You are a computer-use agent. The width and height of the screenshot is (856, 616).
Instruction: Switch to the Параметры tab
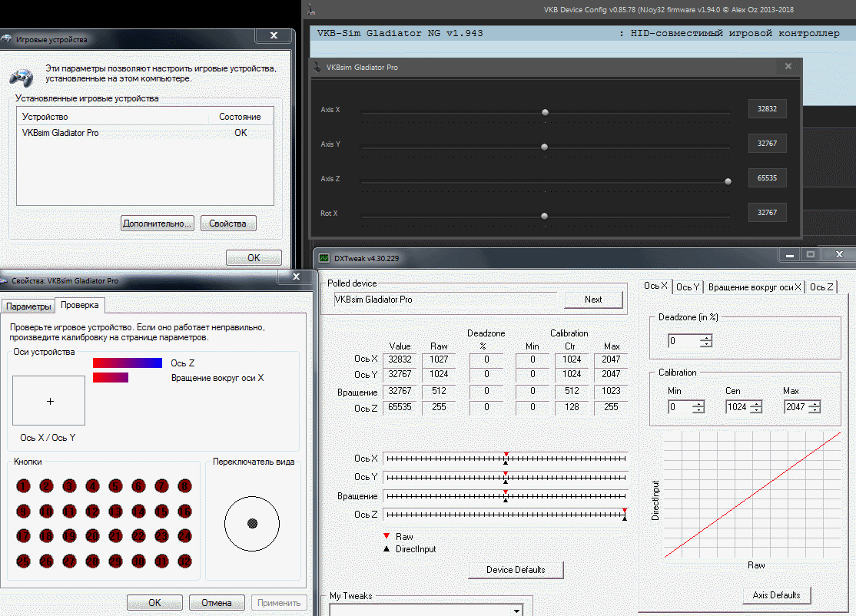[28, 306]
